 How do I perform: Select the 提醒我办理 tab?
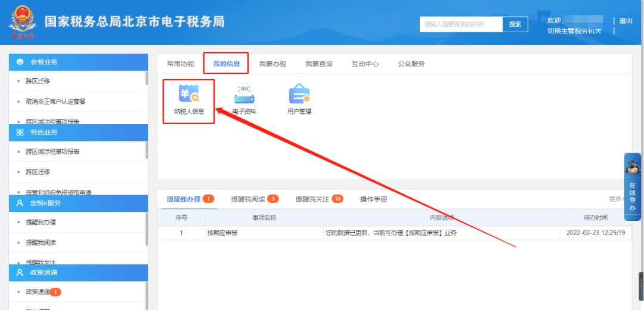184,199
